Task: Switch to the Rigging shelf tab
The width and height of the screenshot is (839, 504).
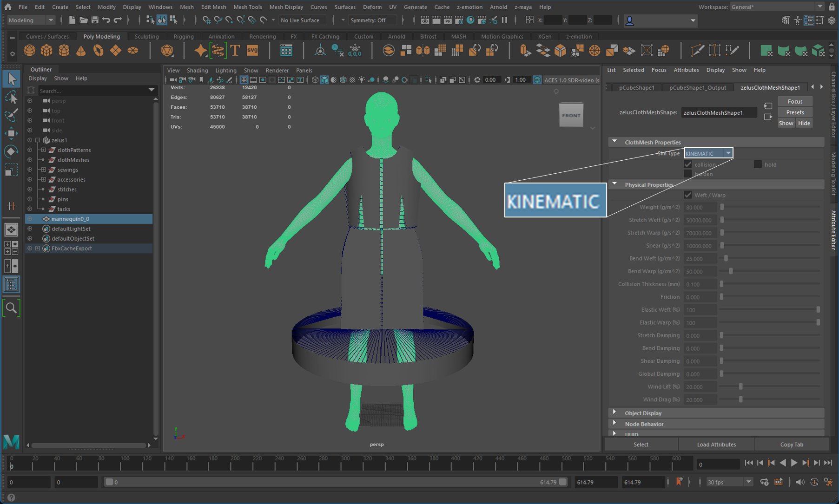Action: point(183,36)
